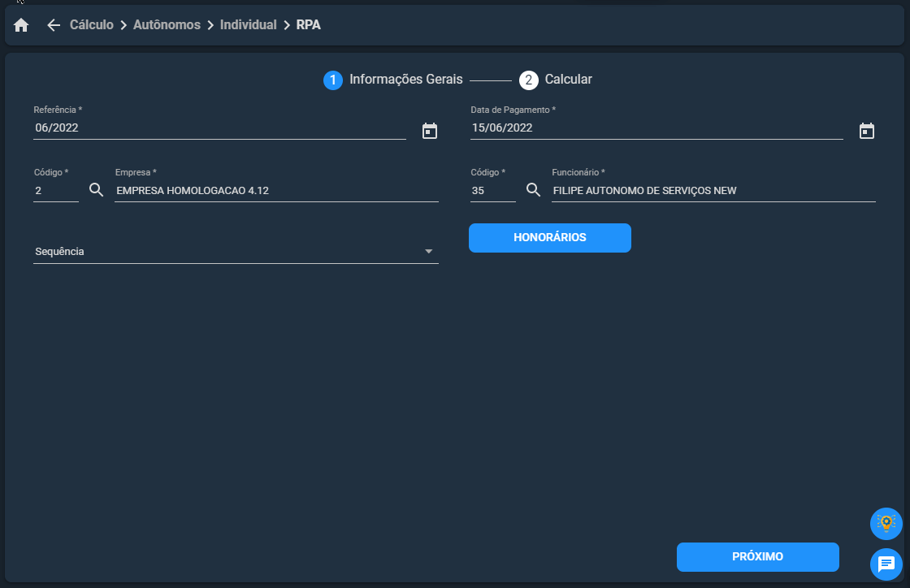Open the Data de Pagamento calendar icon
Screen dimensions: 910x588
pos(866,131)
